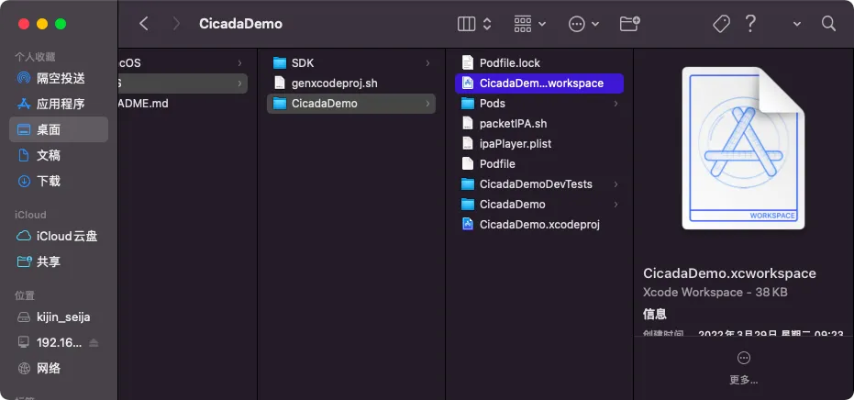Screen dimensions: 854x400
Task: Click the back navigation arrow
Action: [144, 23]
